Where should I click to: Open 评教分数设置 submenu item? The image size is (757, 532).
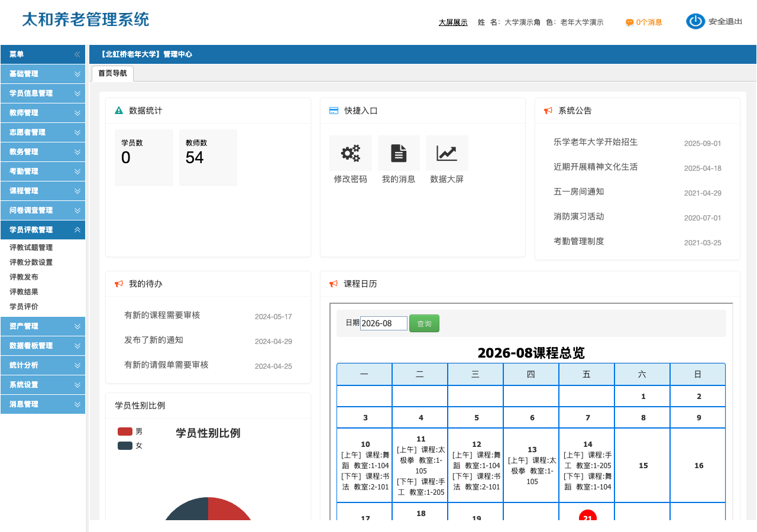(x=31, y=262)
